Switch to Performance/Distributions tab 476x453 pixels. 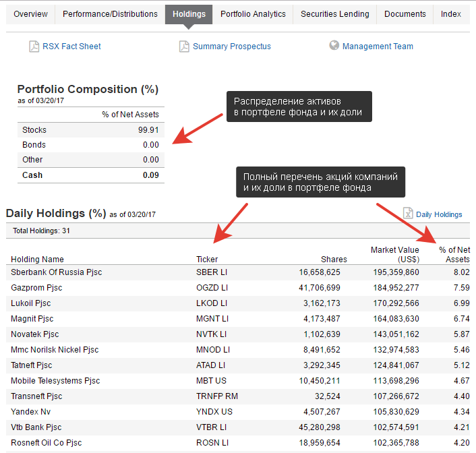pyautogui.click(x=110, y=14)
